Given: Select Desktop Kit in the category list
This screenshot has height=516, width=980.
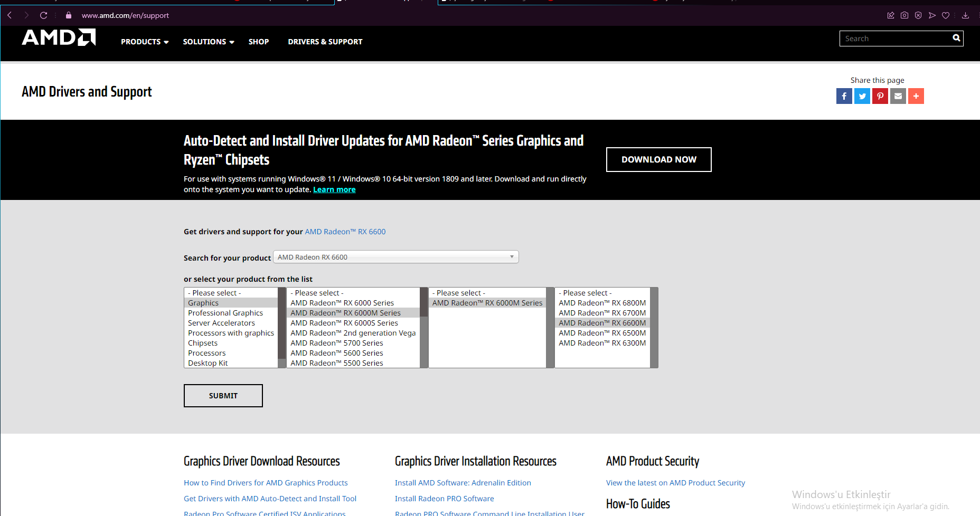Looking at the screenshot, I should (231, 363).
